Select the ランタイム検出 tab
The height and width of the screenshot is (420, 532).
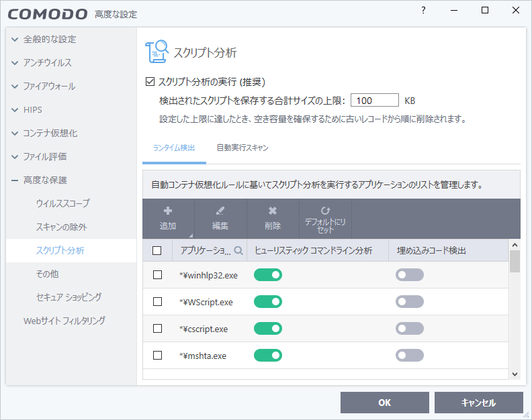pos(174,148)
